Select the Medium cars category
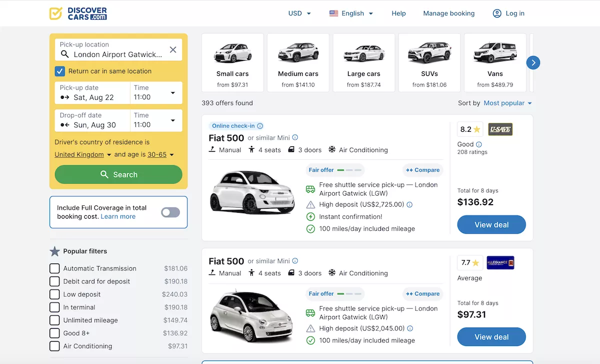This screenshot has width=600, height=364. (x=298, y=63)
